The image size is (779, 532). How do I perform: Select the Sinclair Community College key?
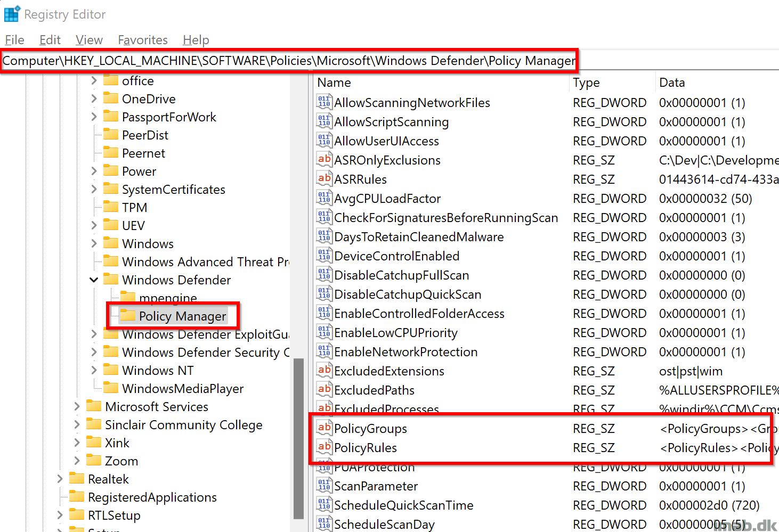pos(183,424)
